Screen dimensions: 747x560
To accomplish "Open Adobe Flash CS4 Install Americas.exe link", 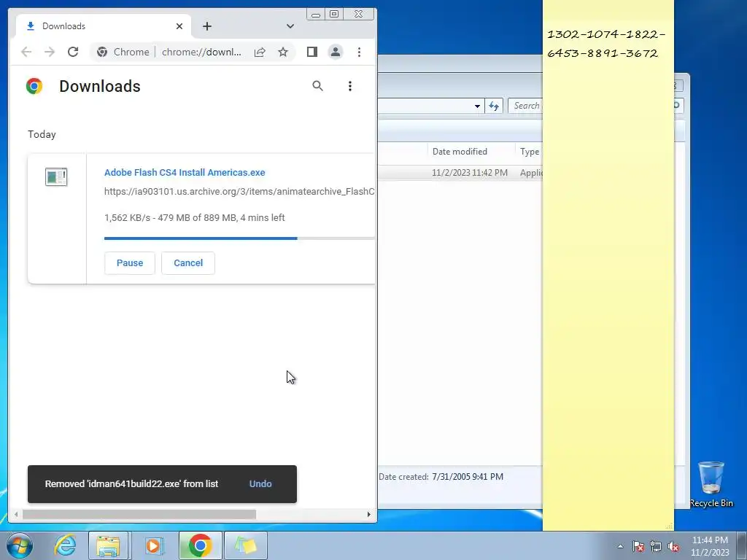I will tap(185, 172).
